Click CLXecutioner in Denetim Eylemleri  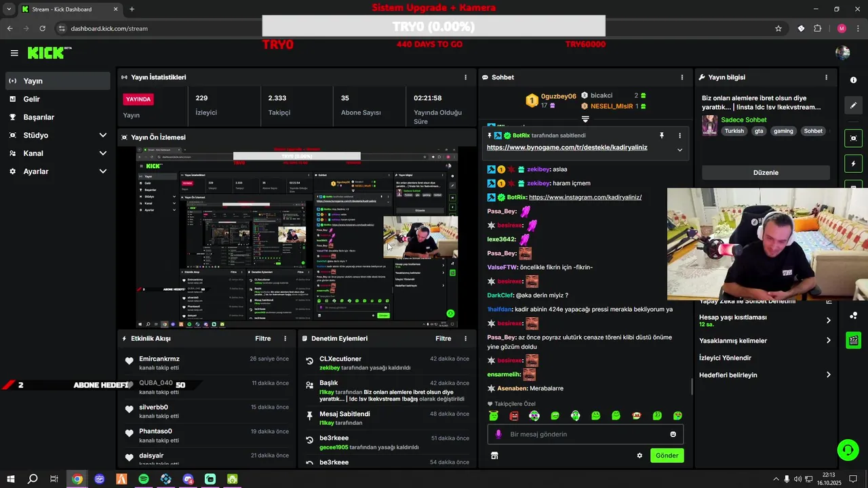click(x=340, y=359)
